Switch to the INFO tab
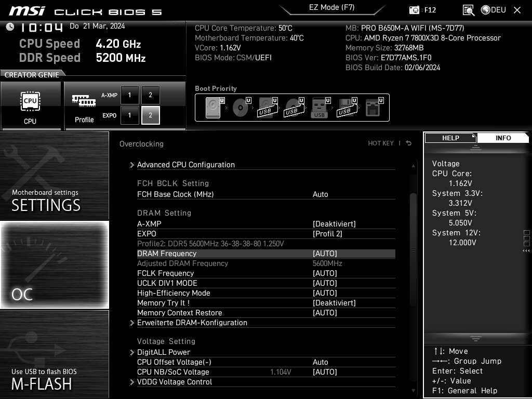The height and width of the screenshot is (399, 532). pos(503,138)
